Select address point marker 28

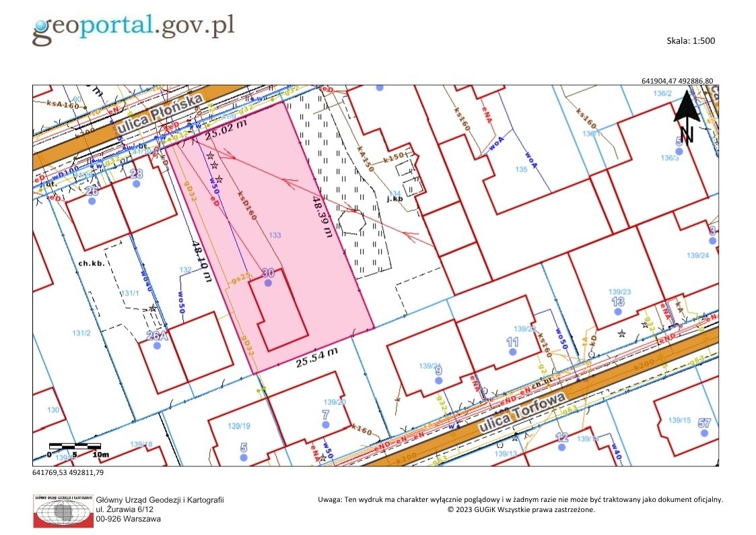pos(137,184)
